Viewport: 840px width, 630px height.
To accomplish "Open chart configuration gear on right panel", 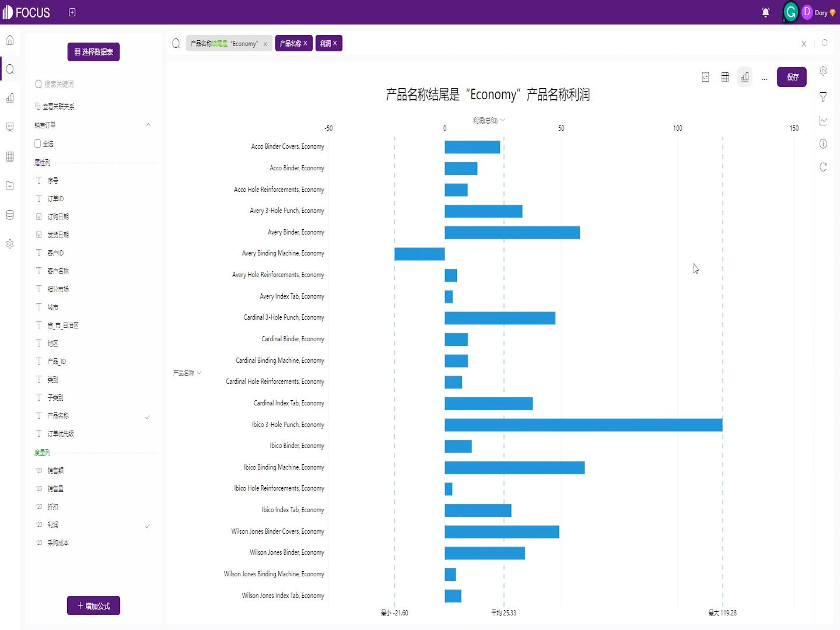I will pyautogui.click(x=823, y=71).
